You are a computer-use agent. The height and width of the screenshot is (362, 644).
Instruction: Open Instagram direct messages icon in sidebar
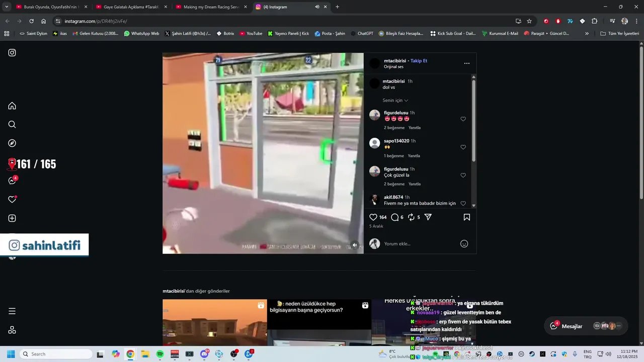tap(13, 180)
